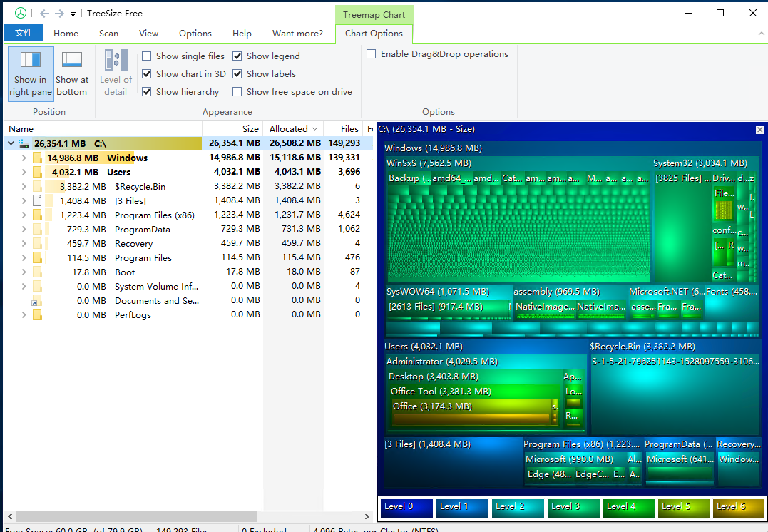Open quick access toolbar customize arrow
The width and height of the screenshot is (768, 532).
click(73, 14)
